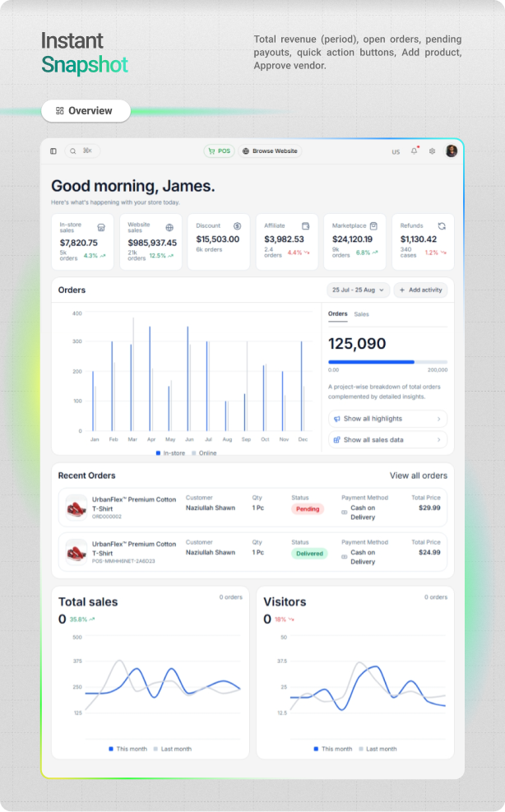
Task: Click the sales data chart icon
Action: [x=337, y=439]
